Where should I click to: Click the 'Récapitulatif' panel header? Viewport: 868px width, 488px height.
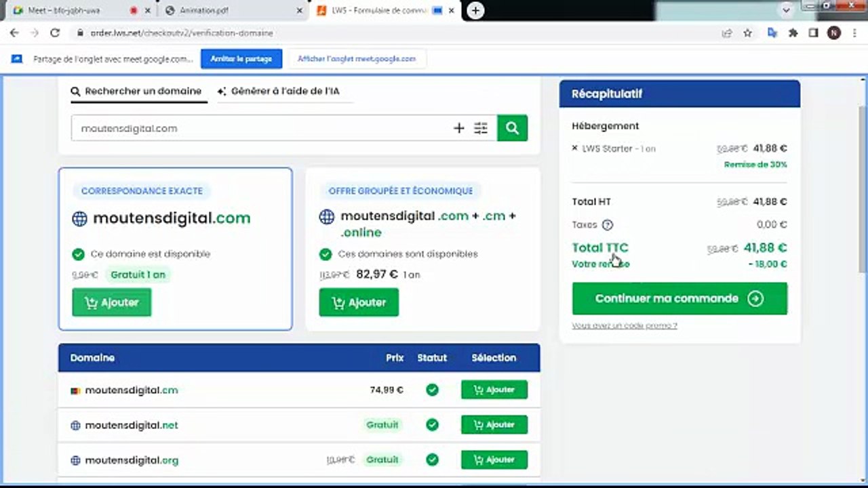679,94
